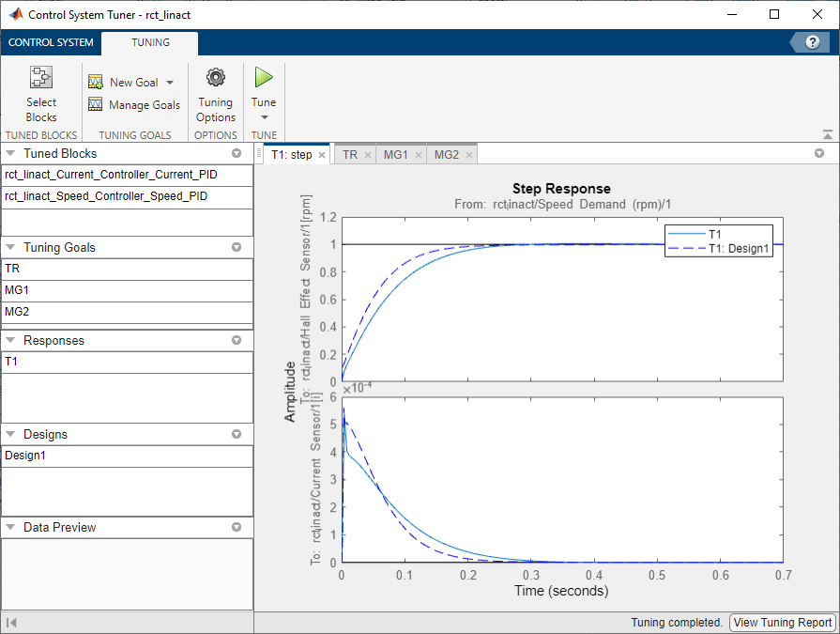Open the New Goal menu

[133, 83]
